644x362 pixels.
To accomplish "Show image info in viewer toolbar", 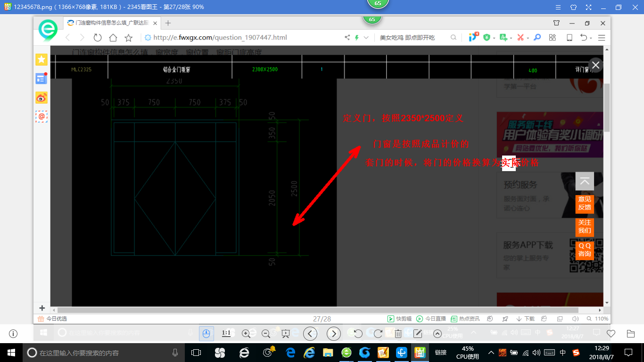I will click(x=13, y=334).
